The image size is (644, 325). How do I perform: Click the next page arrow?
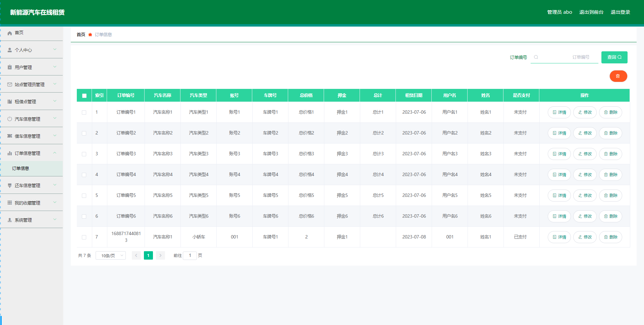tap(160, 256)
